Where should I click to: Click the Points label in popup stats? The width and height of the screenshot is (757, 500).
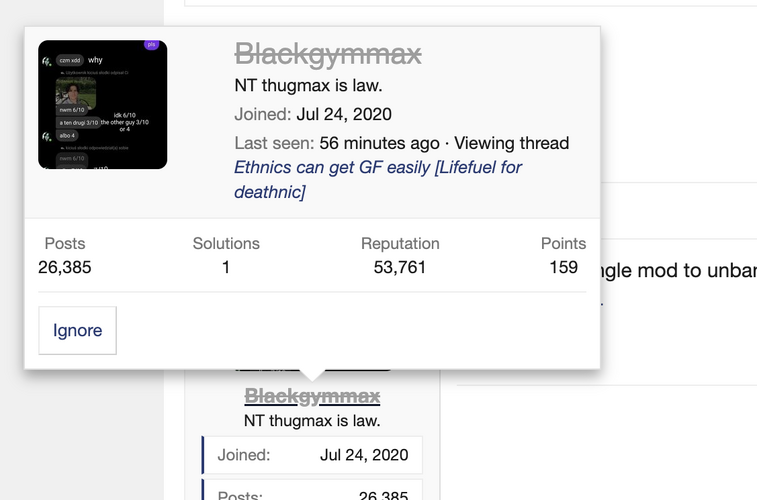tap(563, 244)
